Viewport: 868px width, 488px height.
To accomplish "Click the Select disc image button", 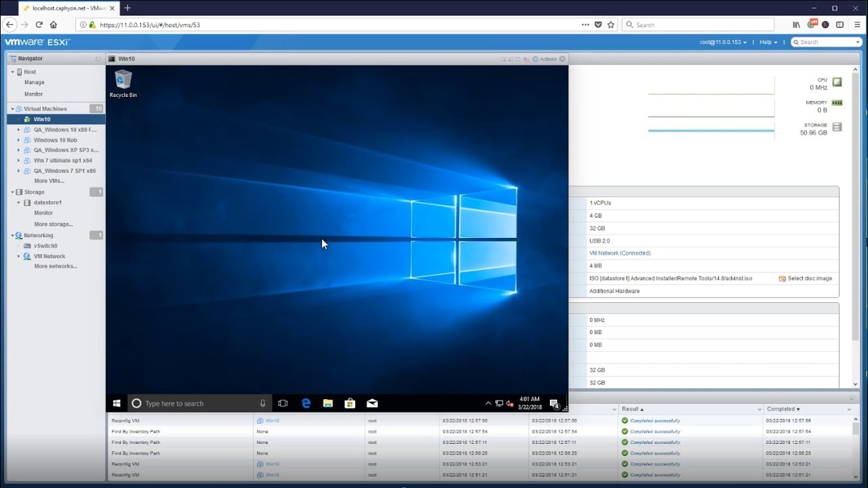I will 806,279.
